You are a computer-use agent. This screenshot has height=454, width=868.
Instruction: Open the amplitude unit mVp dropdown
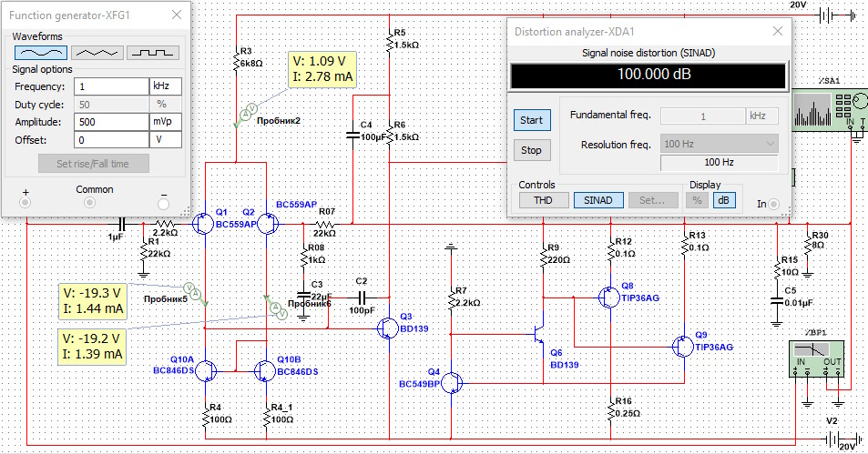(165, 122)
